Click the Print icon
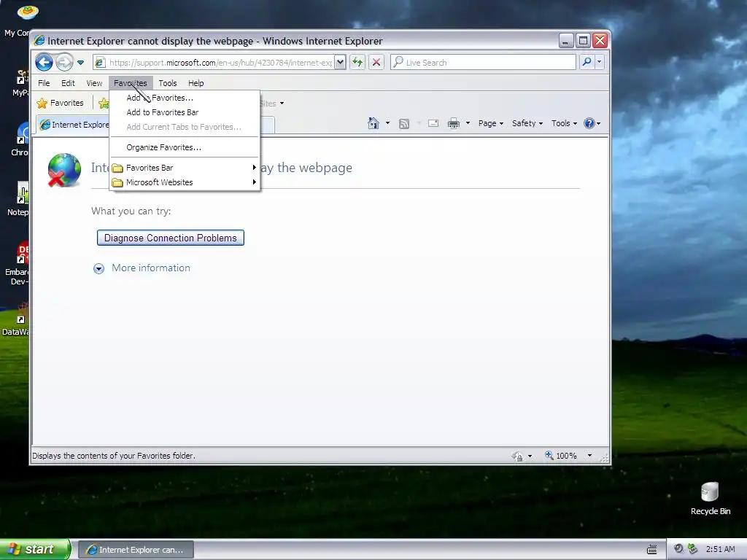The image size is (747, 560). pos(454,123)
